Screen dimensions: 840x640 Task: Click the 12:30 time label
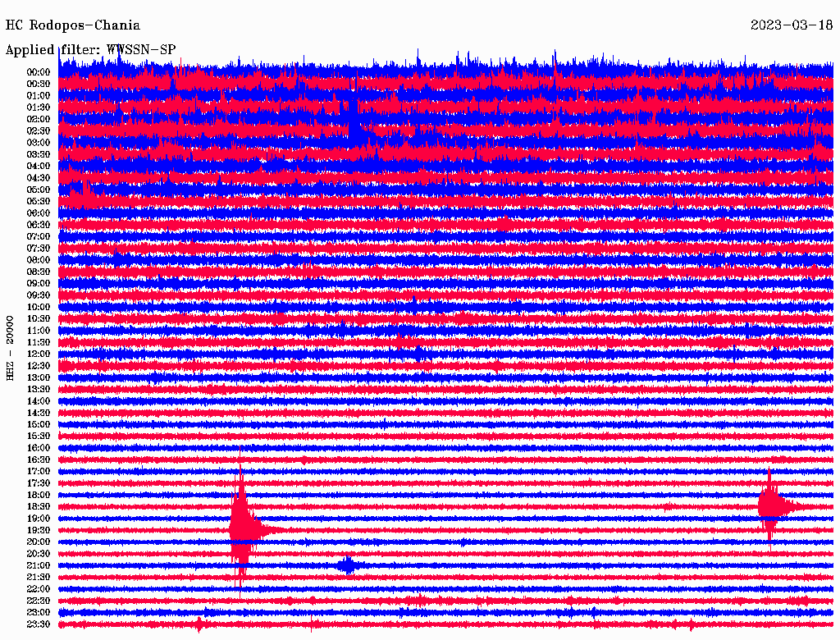[39, 366]
